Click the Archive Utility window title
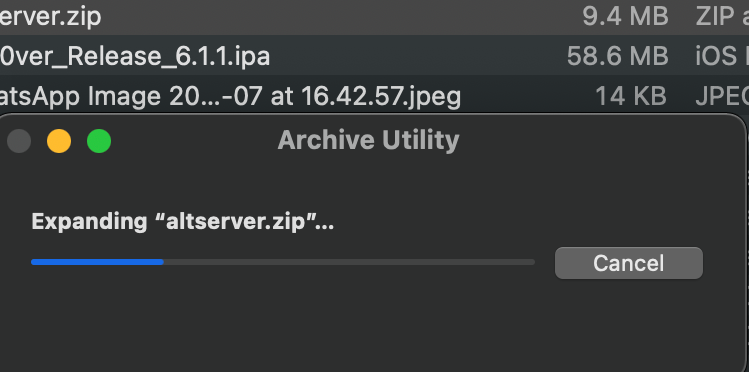 pyautogui.click(x=368, y=140)
